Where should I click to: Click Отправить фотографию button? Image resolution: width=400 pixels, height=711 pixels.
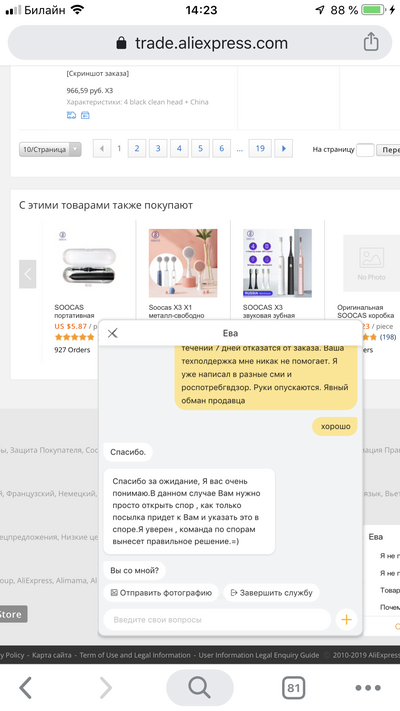(x=161, y=593)
